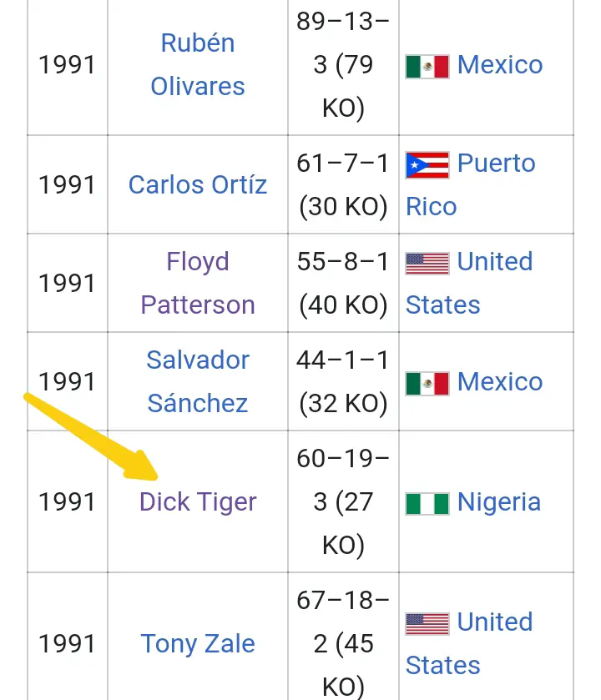Open the Dick Tiger link
The width and height of the screenshot is (601, 700).
click(198, 502)
